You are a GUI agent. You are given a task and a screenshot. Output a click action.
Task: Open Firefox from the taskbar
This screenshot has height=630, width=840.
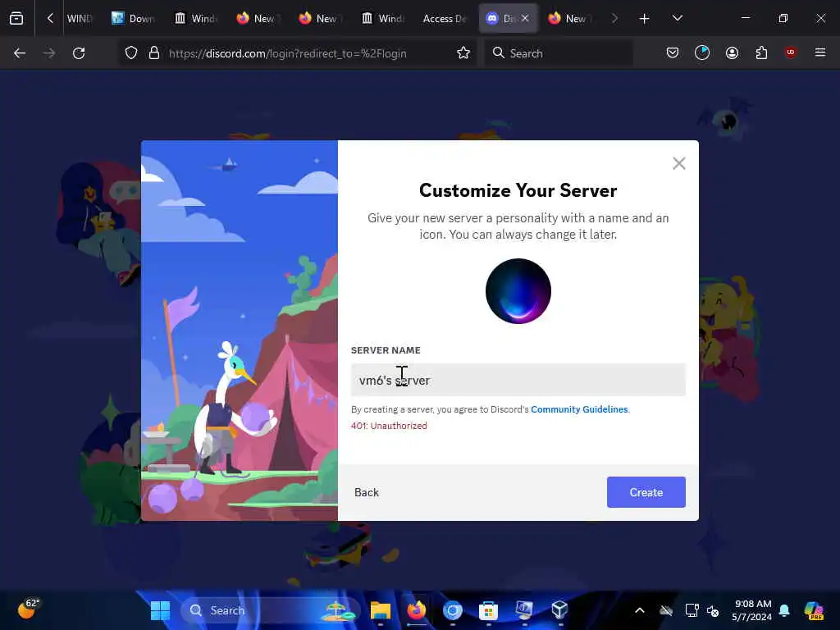416,610
